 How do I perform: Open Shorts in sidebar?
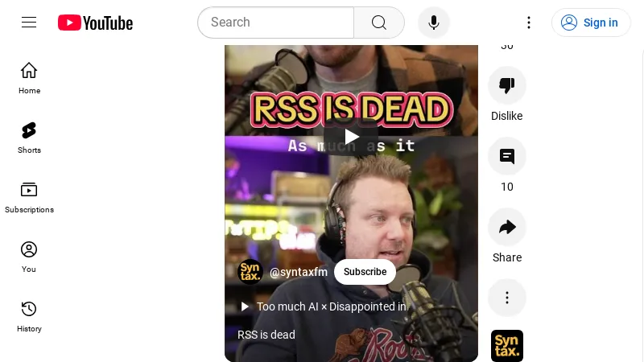click(x=29, y=137)
